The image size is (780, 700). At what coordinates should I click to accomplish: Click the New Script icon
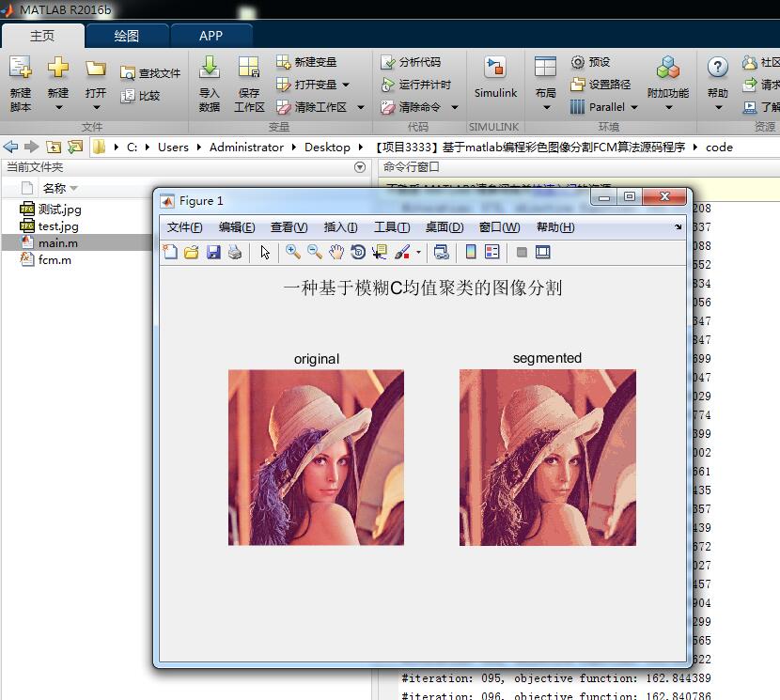click(x=21, y=68)
